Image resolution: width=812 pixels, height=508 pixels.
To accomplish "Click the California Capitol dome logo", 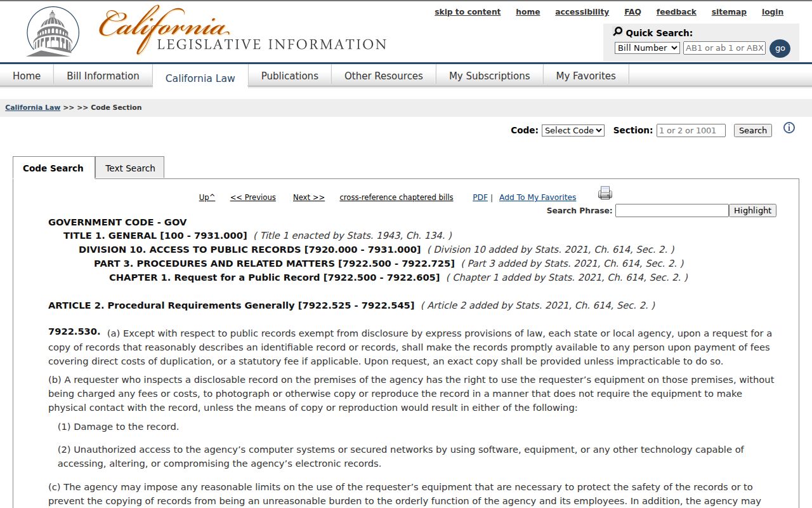I will tap(53, 32).
